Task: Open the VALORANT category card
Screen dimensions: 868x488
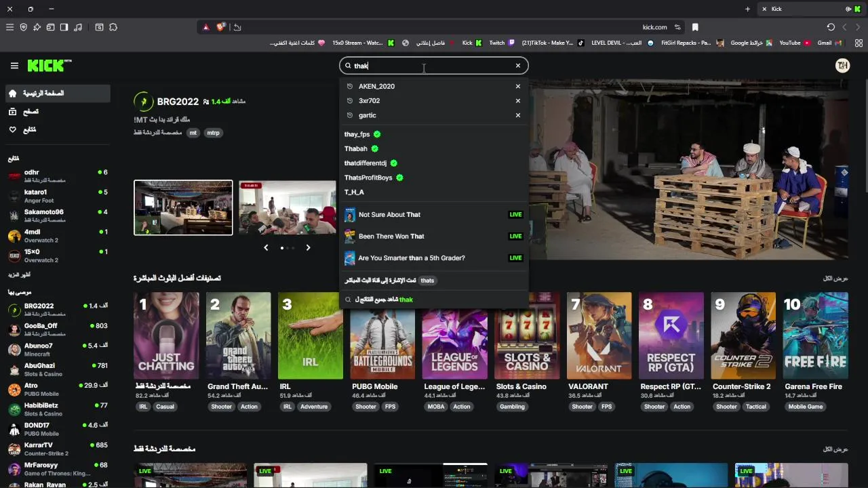Action: point(599,335)
